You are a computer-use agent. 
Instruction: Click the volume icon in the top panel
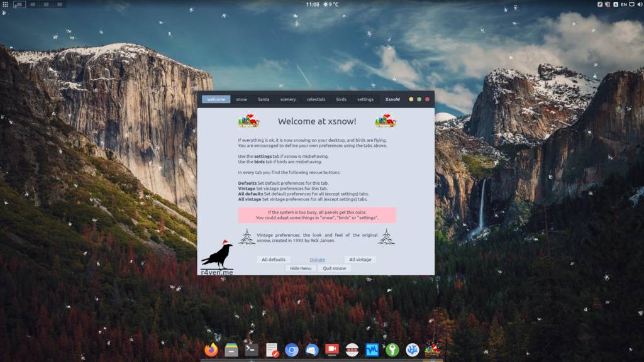(x=640, y=4)
